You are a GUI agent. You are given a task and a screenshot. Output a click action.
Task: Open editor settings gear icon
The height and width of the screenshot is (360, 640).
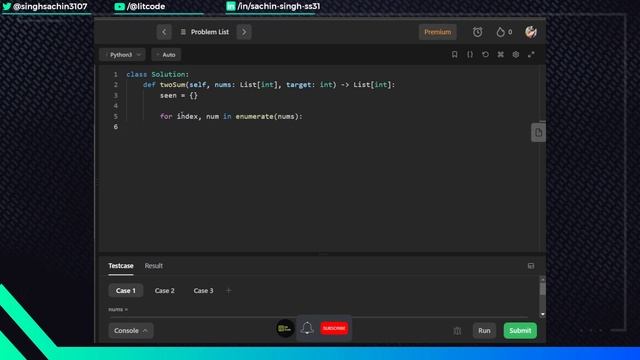516,54
